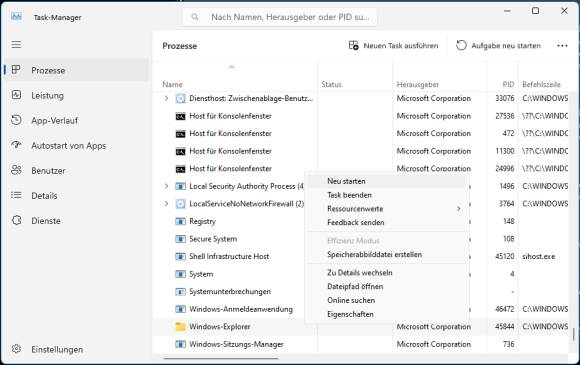Screen dimensions: 580x365
Task: Open the hamburger navigation menu
Action: [x=16, y=45]
